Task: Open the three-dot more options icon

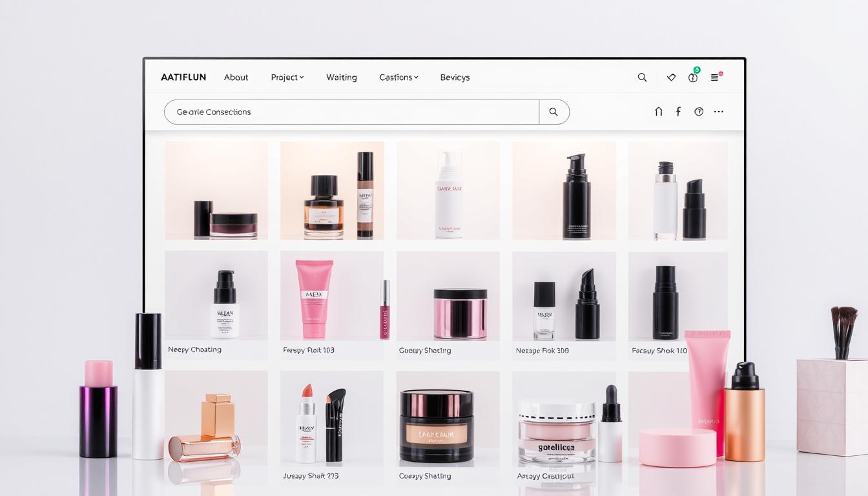Action: tap(719, 112)
